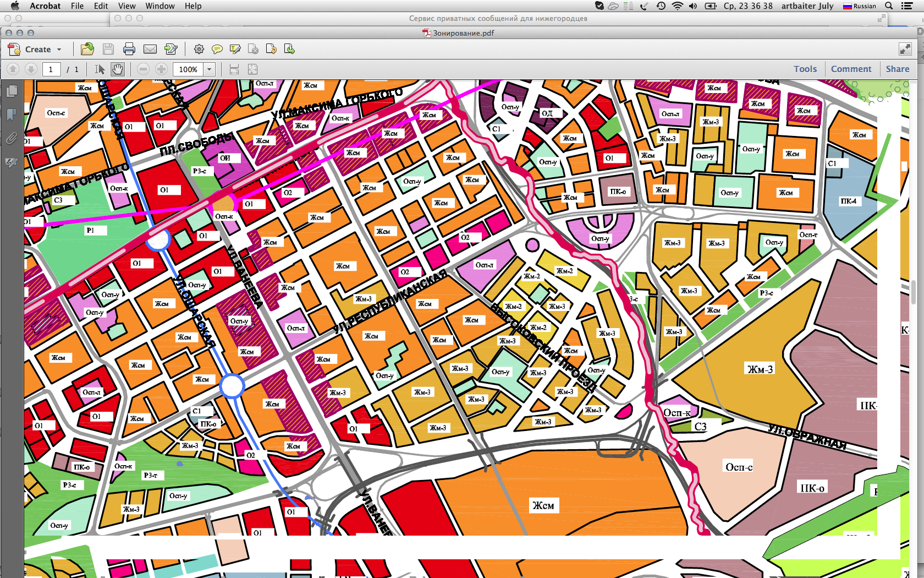Activate the Hand pan tool
Screen dimensions: 924x578
[118, 69]
